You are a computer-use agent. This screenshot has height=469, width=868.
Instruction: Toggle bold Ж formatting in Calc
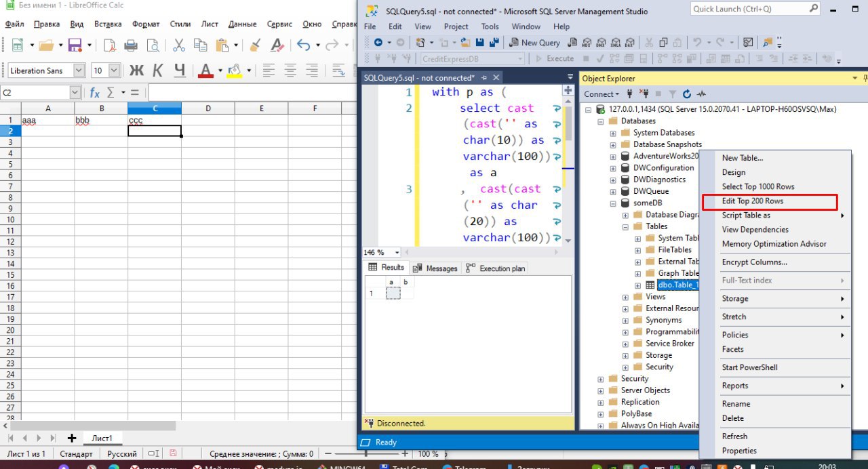[x=136, y=70]
